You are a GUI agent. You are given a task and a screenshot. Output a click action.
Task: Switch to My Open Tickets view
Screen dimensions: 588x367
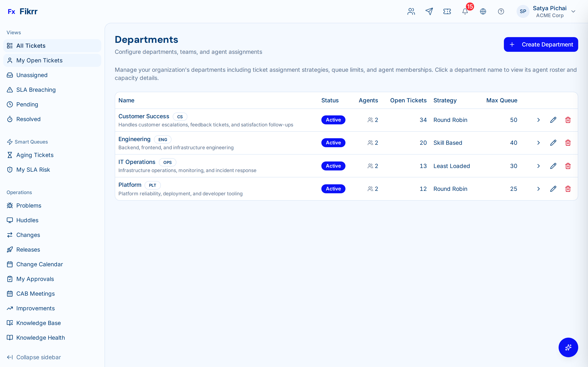tap(39, 60)
